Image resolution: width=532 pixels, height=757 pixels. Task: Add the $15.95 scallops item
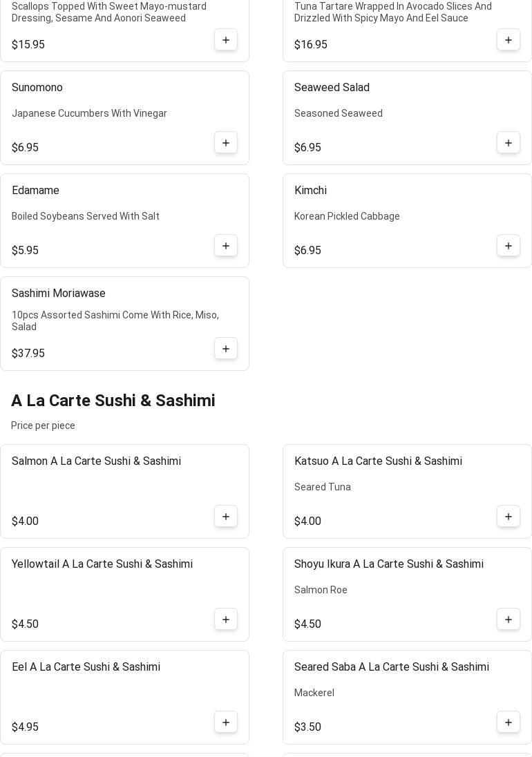[x=226, y=40]
